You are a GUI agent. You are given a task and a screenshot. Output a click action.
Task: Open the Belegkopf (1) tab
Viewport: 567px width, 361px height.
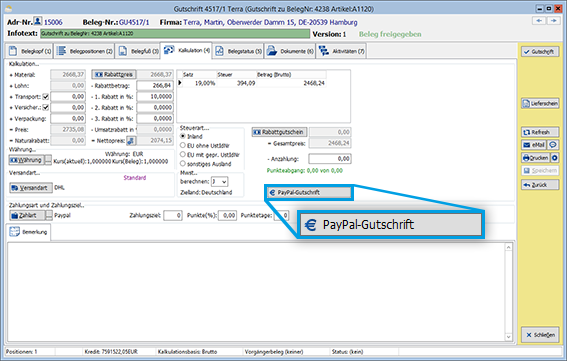30,51
